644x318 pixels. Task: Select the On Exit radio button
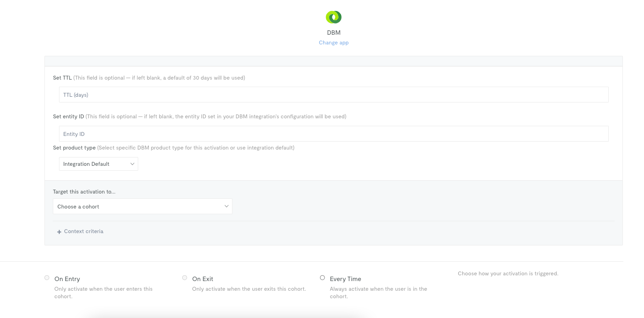point(184,278)
